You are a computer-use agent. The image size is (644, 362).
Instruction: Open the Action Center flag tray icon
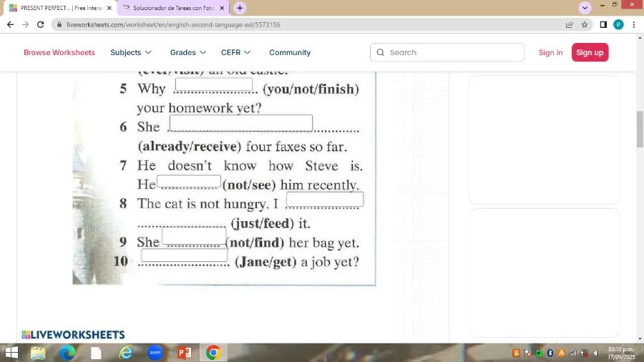(x=528, y=353)
